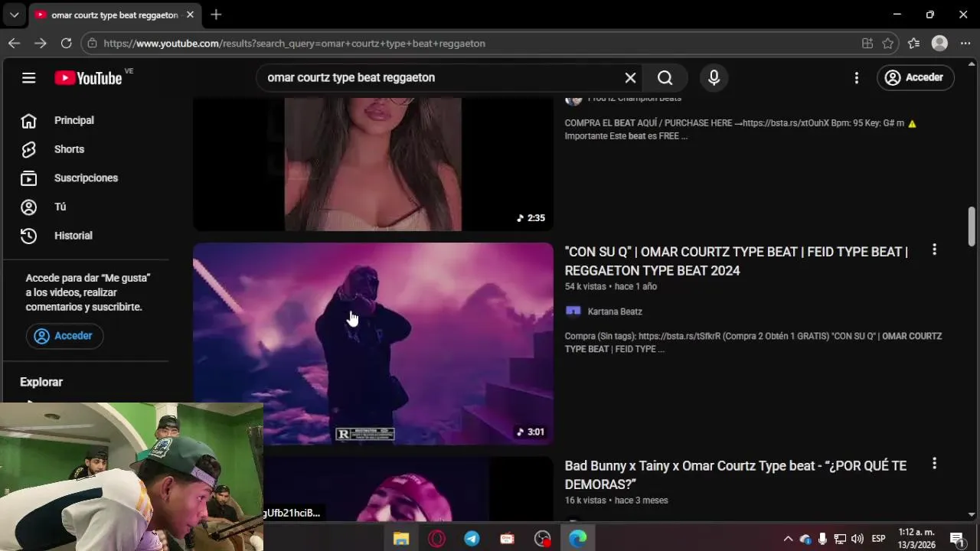Reload the page with refresh icon

click(x=66, y=44)
